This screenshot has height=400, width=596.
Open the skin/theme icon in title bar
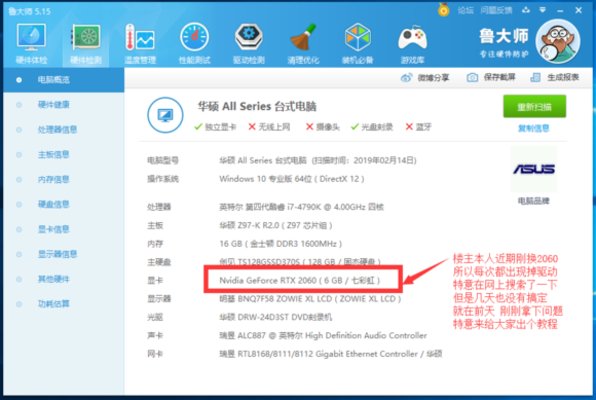pos(526,10)
